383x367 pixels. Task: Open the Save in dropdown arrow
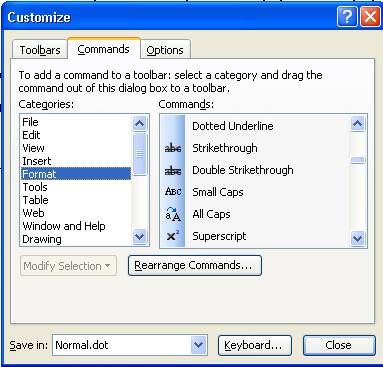pyautogui.click(x=199, y=345)
